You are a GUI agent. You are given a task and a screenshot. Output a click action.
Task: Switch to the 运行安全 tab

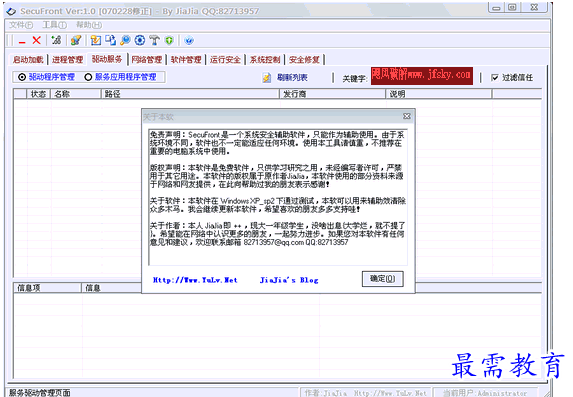point(225,60)
